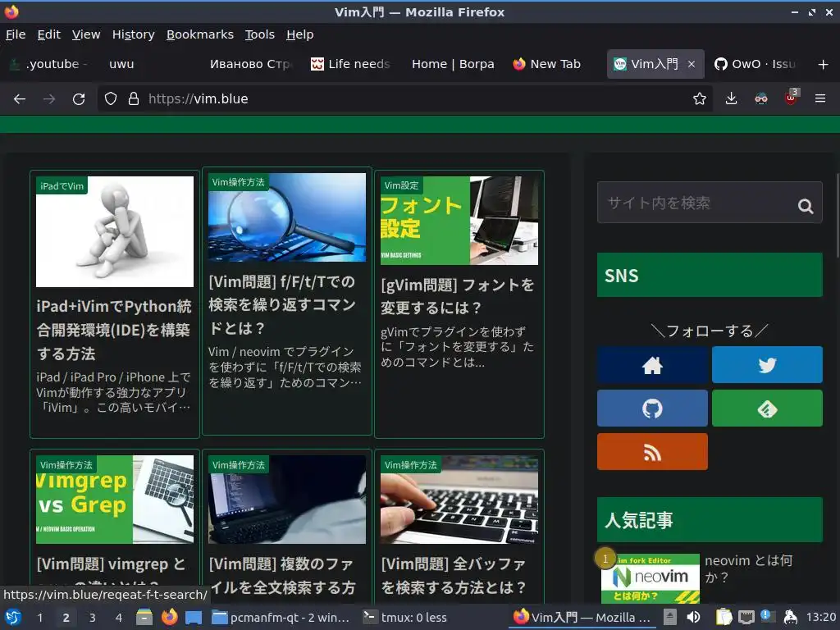This screenshot has width=840, height=630.
Task: Open the History menu
Action: tap(134, 34)
